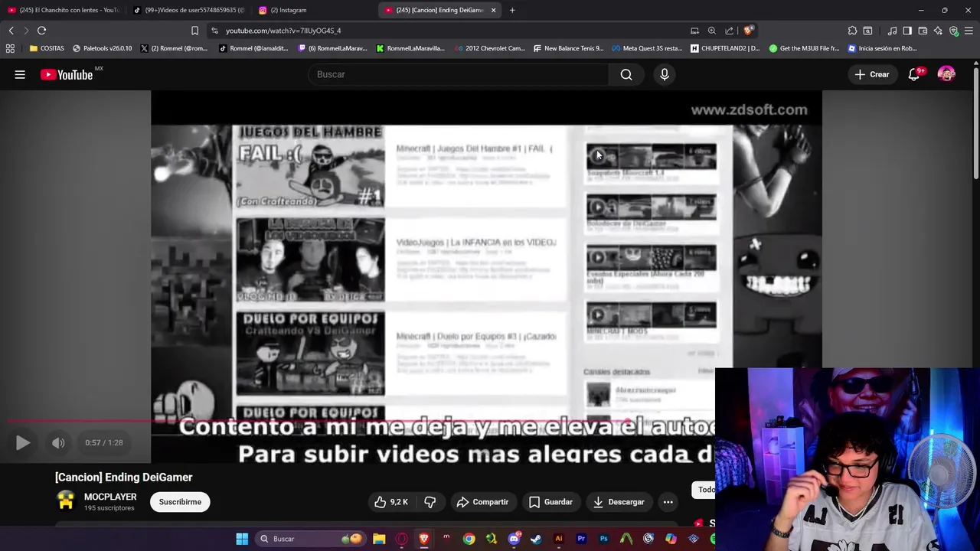
Task: Open New Balance Tenis bookmark
Action: point(567,48)
